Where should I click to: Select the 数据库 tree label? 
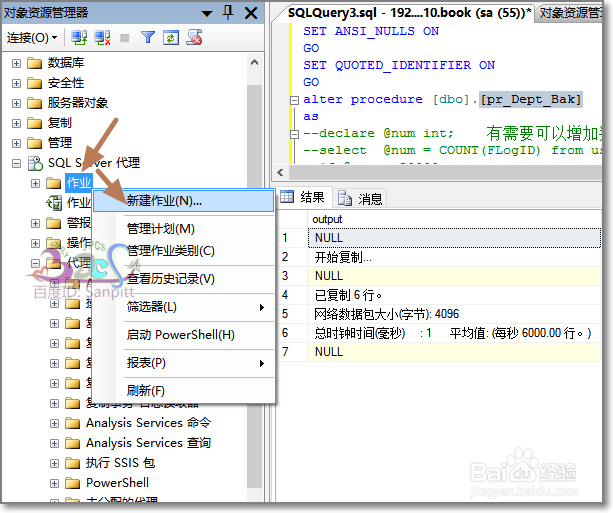pos(66,63)
